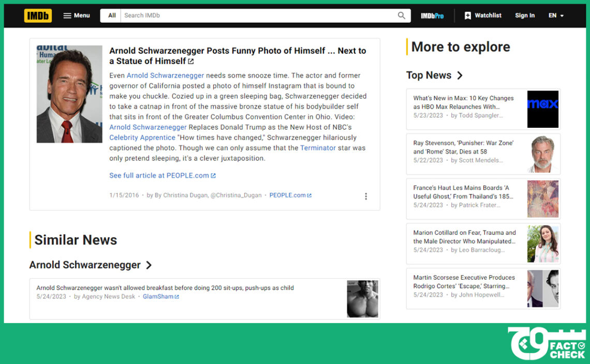Screen dimensions: 590x364
Task: Click Sign In
Action: coord(524,16)
